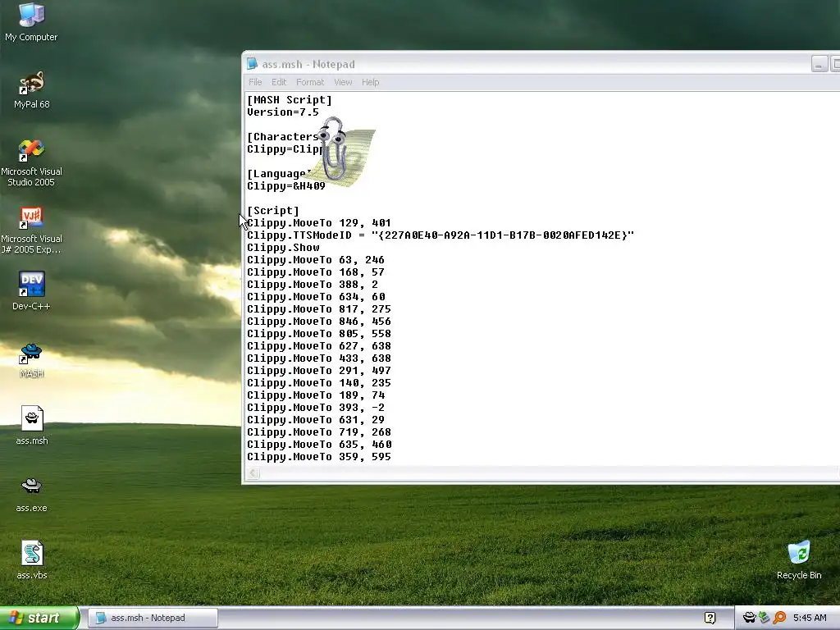Click line "Clippy.MoveTo 635, 460"

pyautogui.click(x=319, y=445)
